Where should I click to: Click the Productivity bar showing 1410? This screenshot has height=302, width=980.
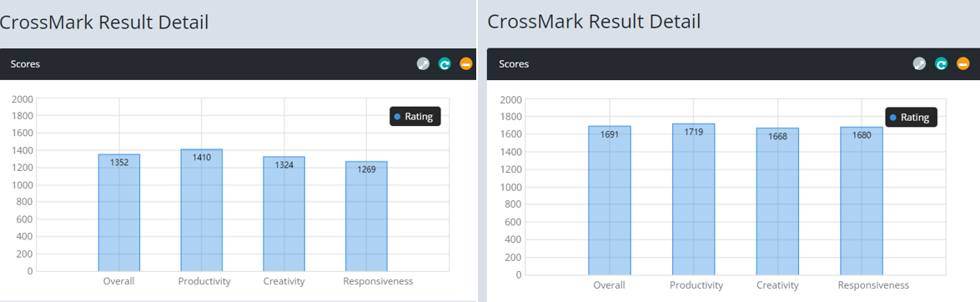201,210
